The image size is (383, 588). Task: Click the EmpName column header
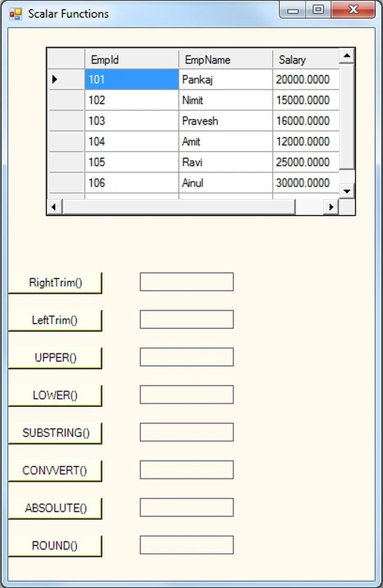[226, 59]
